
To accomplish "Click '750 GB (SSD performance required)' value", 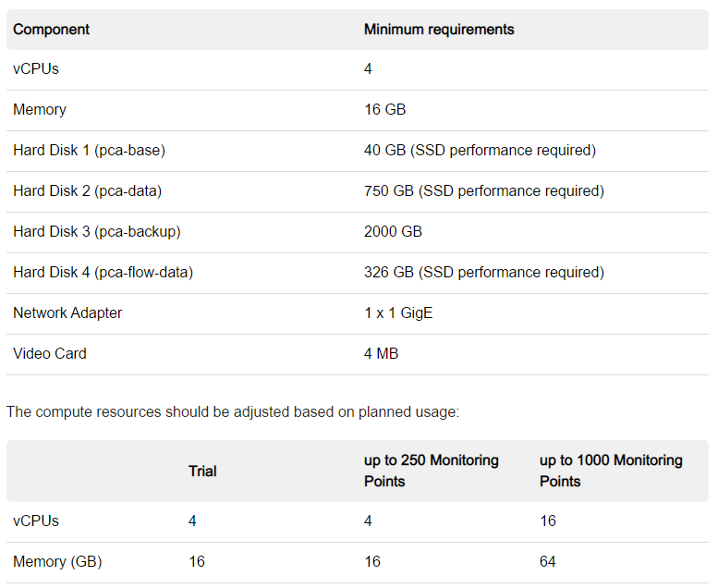I will (x=483, y=191).
